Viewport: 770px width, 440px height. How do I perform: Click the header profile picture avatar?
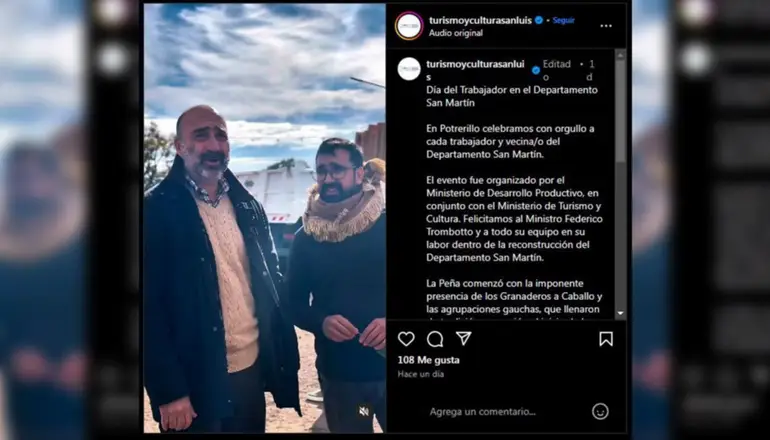(409, 26)
